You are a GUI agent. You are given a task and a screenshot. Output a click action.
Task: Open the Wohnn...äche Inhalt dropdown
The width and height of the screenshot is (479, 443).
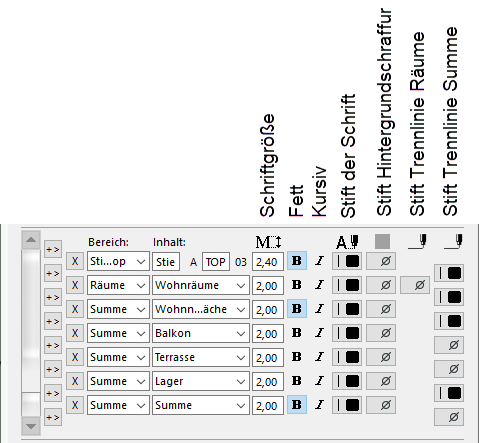(201, 310)
